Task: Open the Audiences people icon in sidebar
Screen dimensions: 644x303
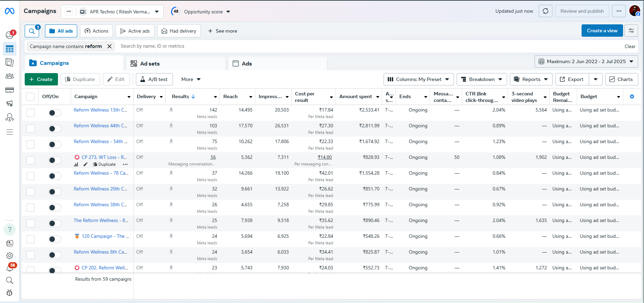Action: click(x=10, y=76)
